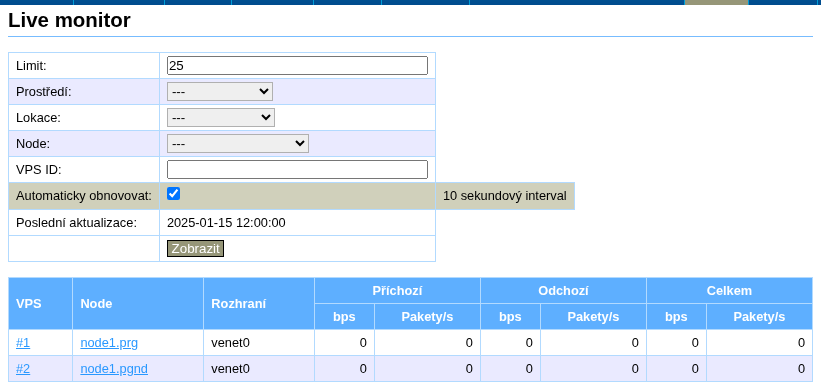
Task: Expand the Node dropdown filter
Action: tap(238, 143)
